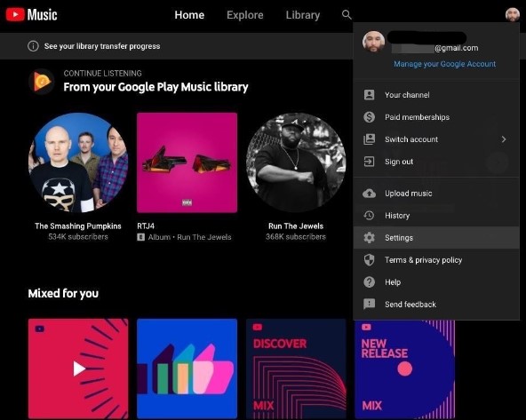Screen dimensions: 526x420
Task: Click the Paid memberships dollar icon
Action: pos(369,117)
